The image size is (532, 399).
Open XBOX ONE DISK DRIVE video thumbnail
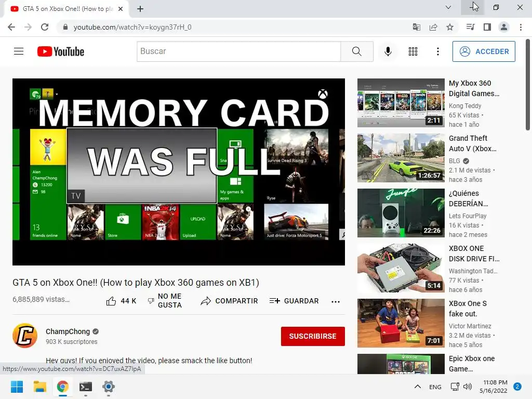click(401, 268)
